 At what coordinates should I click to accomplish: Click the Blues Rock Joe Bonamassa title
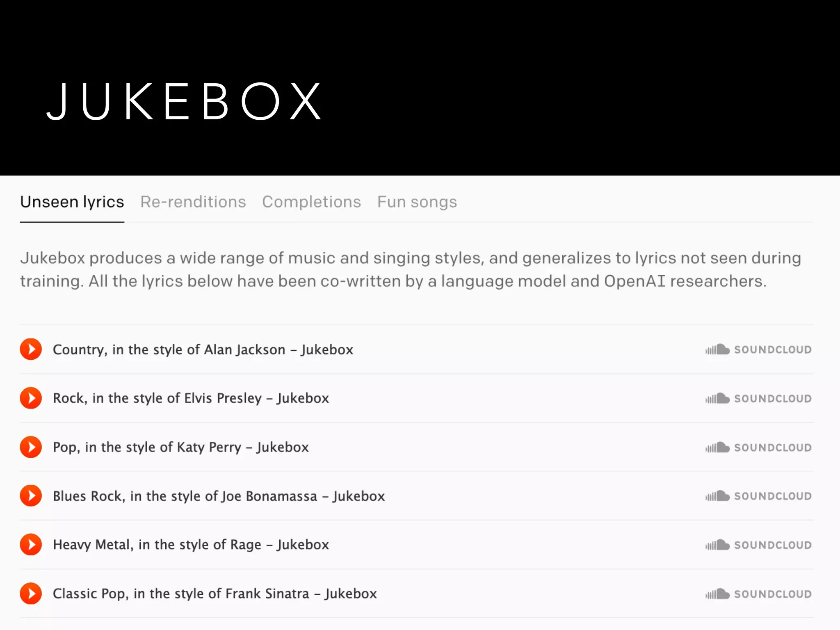[x=219, y=496]
